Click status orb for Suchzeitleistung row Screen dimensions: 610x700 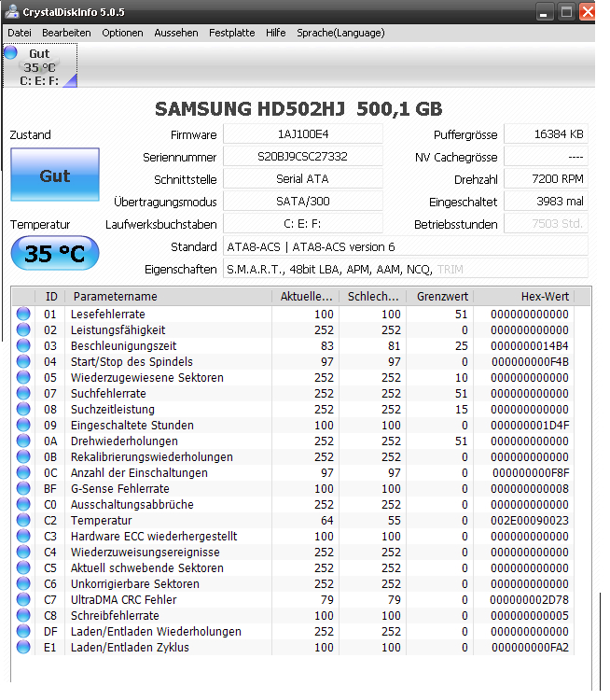(x=23, y=409)
